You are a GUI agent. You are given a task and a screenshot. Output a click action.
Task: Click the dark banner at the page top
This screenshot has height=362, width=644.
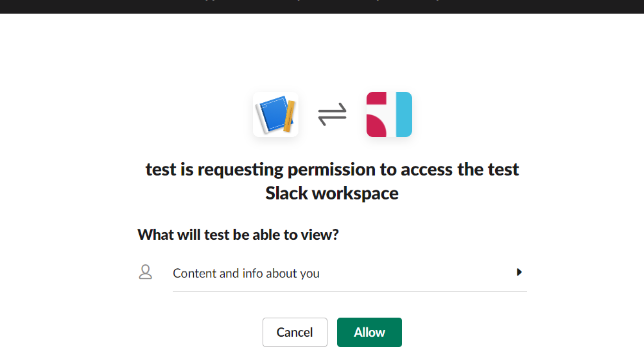point(322,7)
